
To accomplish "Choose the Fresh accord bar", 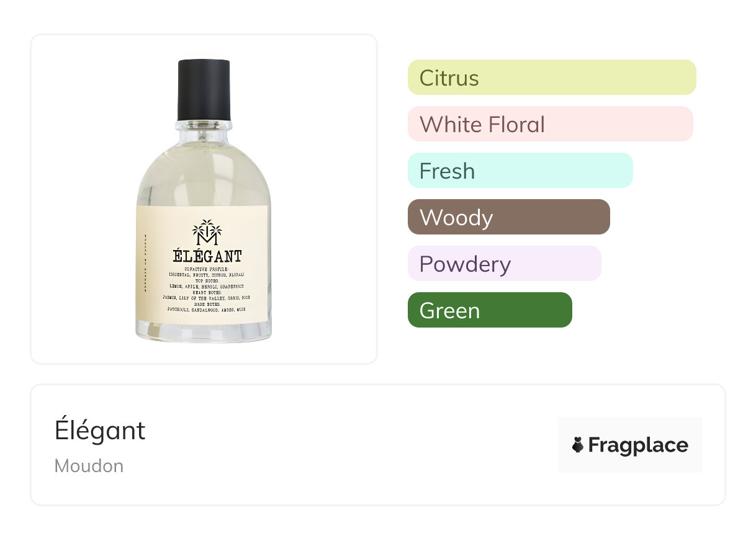I will (x=520, y=171).
